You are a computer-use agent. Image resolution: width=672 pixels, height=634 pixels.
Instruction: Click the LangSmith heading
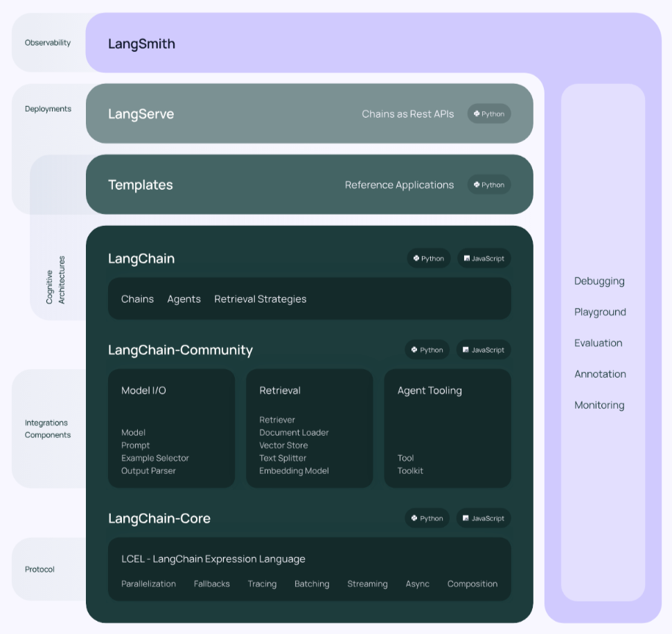pos(141,44)
